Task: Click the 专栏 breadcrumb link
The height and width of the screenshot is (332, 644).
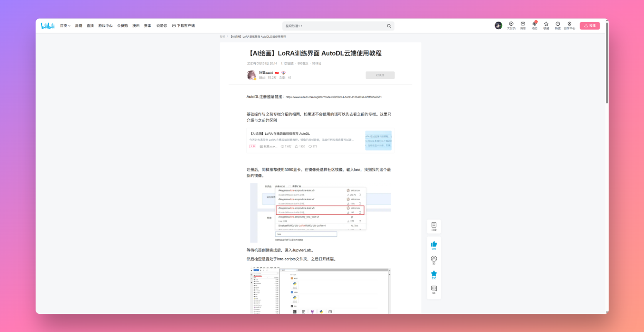Action: (x=222, y=37)
